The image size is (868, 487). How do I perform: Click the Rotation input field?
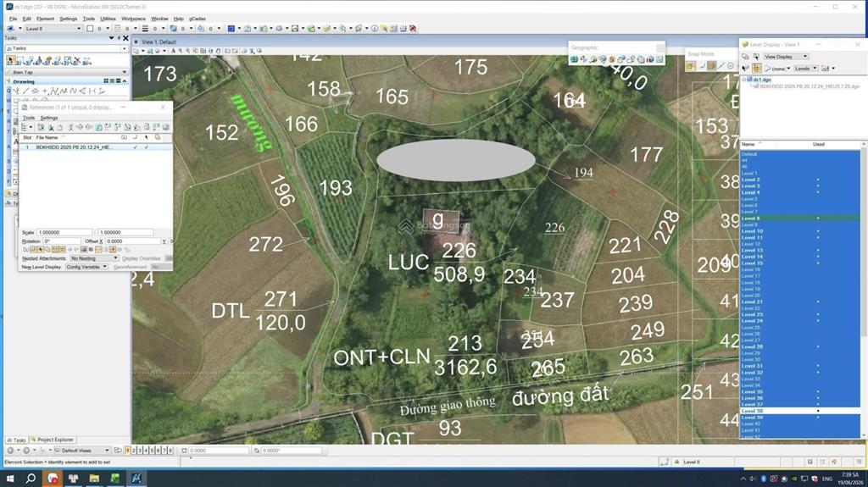[62, 241]
